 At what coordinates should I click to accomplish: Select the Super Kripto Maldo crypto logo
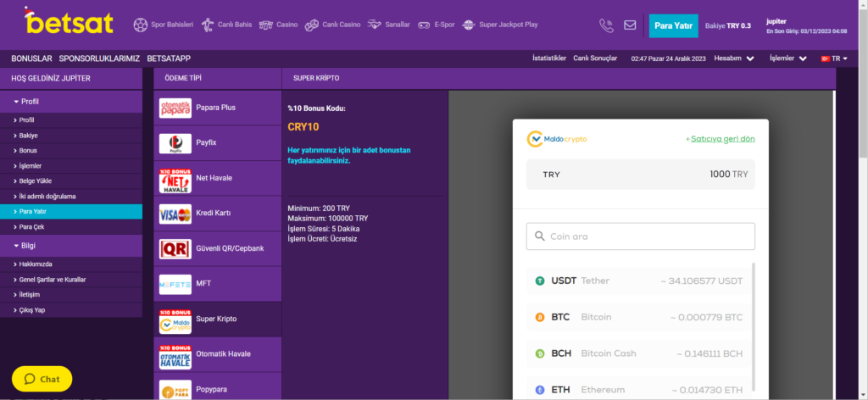tap(175, 321)
